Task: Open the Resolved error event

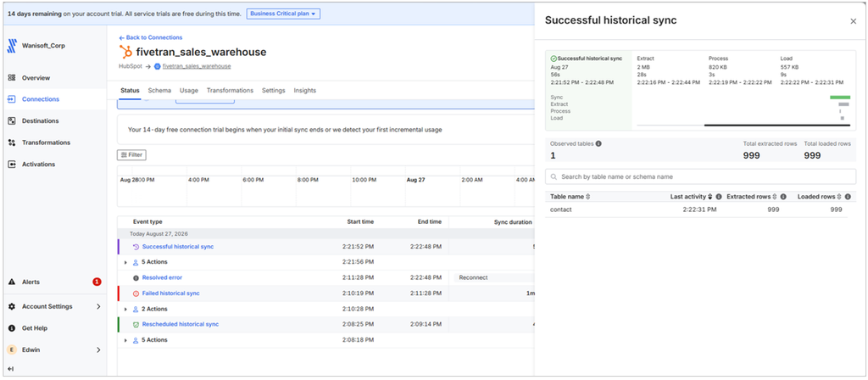Action: click(x=162, y=277)
